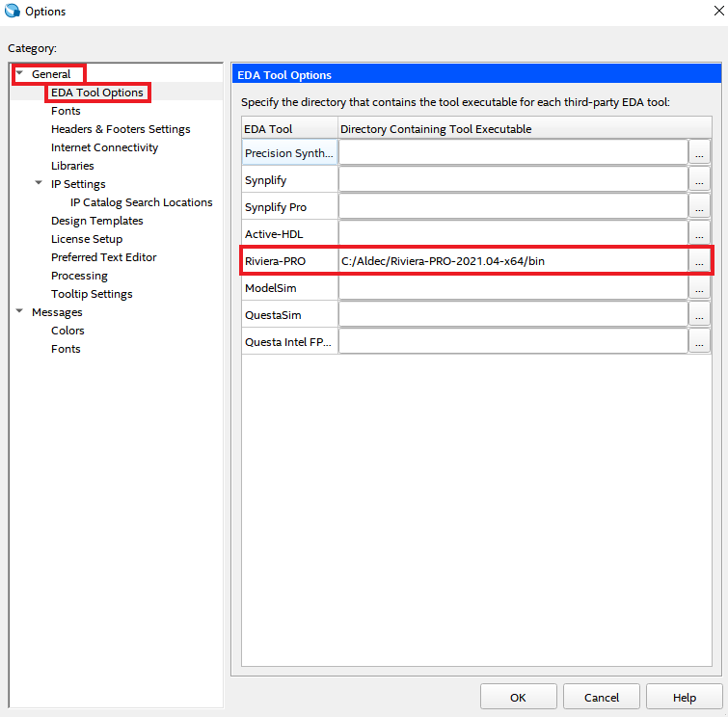
Task: Browse for QuestaSim directory
Action: coord(699,314)
